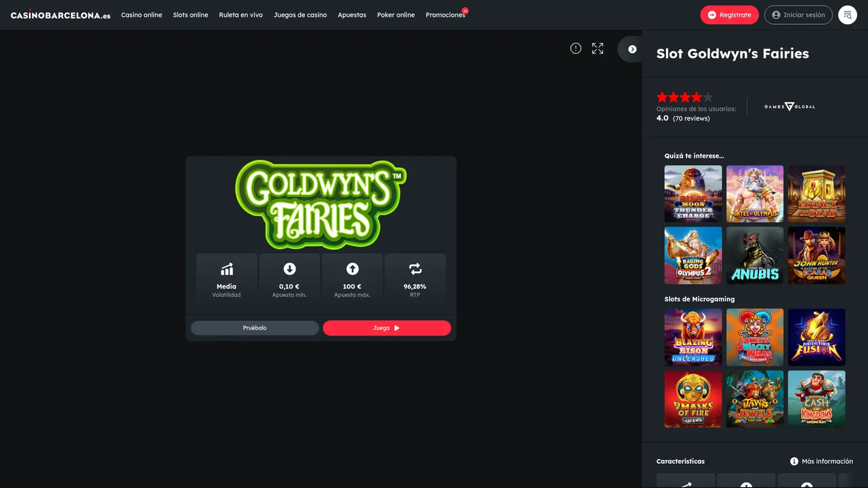Select Juegos de casino in the navigation
The width and height of the screenshot is (868, 488).
pyautogui.click(x=300, y=15)
